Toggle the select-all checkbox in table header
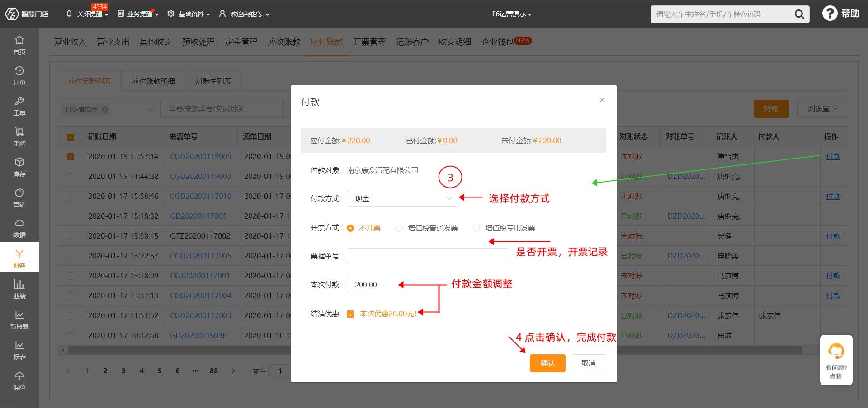This screenshot has height=408, width=868. [x=71, y=137]
